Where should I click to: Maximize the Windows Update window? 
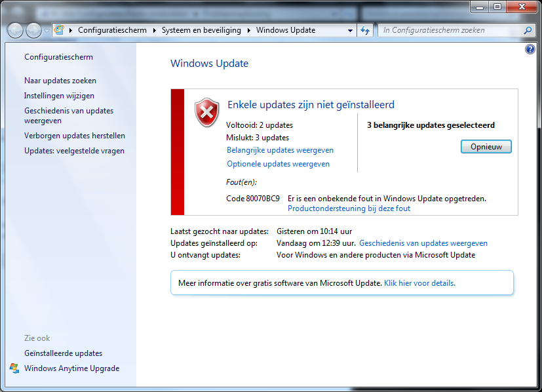497,7
